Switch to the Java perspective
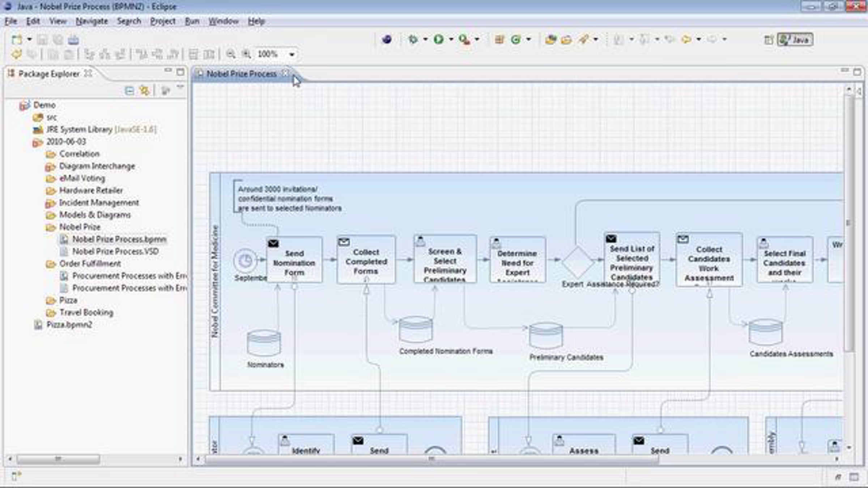The width and height of the screenshot is (868, 488). pos(795,39)
